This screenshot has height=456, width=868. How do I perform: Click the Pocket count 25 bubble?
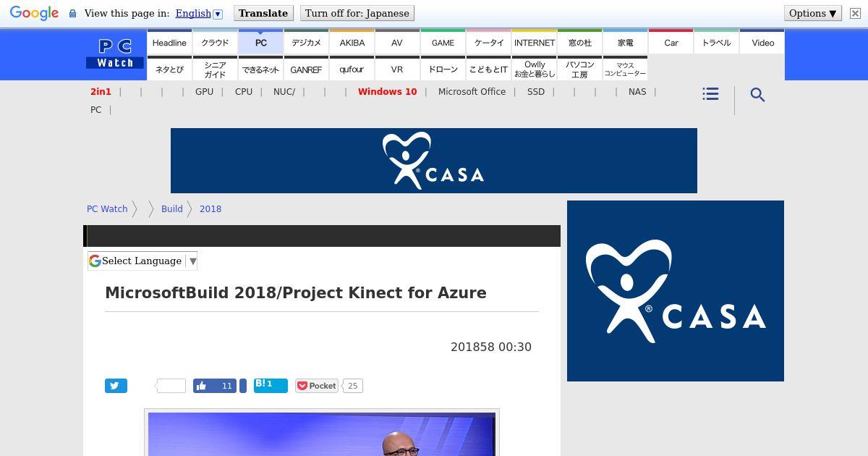(x=352, y=386)
